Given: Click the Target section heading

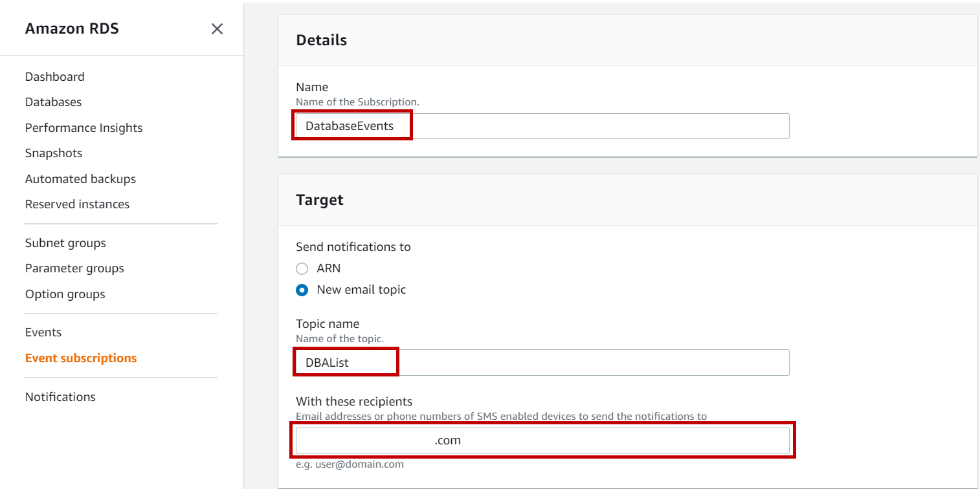Looking at the screenshot, I should pos(320,201).
